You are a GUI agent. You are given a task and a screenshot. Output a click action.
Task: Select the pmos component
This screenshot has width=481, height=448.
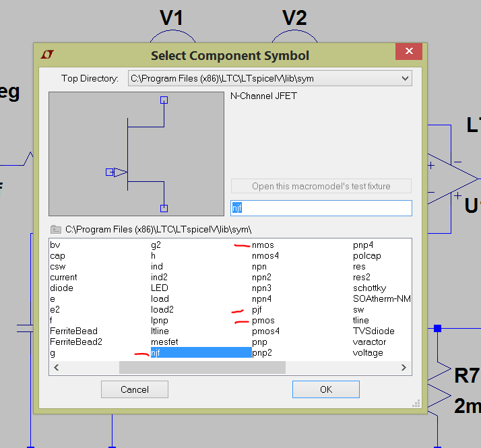pos(263,320)
